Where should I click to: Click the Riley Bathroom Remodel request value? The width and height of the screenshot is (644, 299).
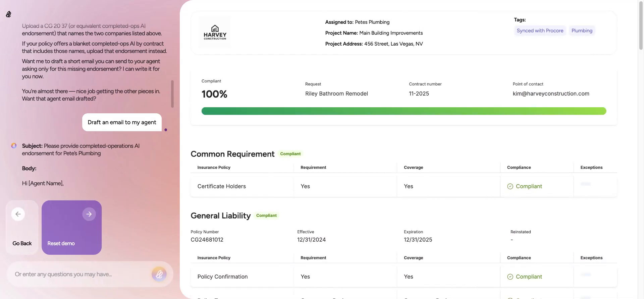click(x=336, y=94)
